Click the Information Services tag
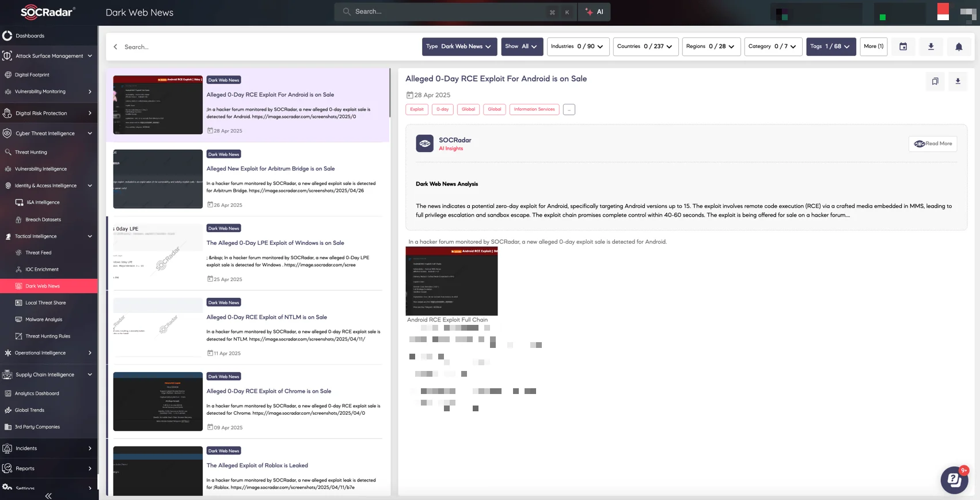Image resolution: width=980 pixels, height=500 pixels. [x=534, y=109]
